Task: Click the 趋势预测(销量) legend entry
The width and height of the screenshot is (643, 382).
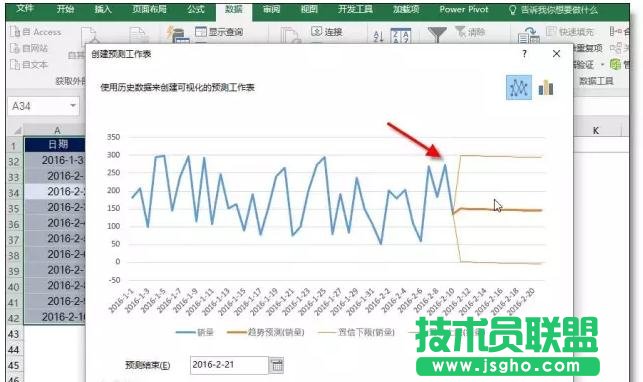Action: pos(266,332)
